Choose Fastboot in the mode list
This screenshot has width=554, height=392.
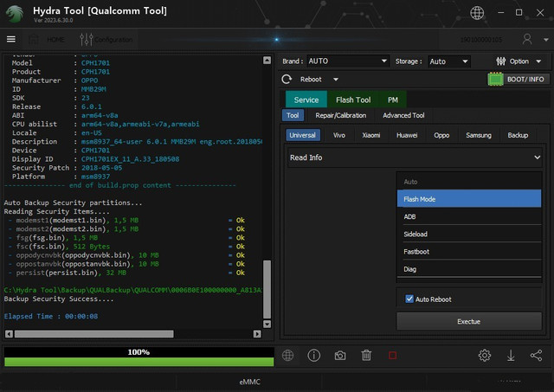469,252
